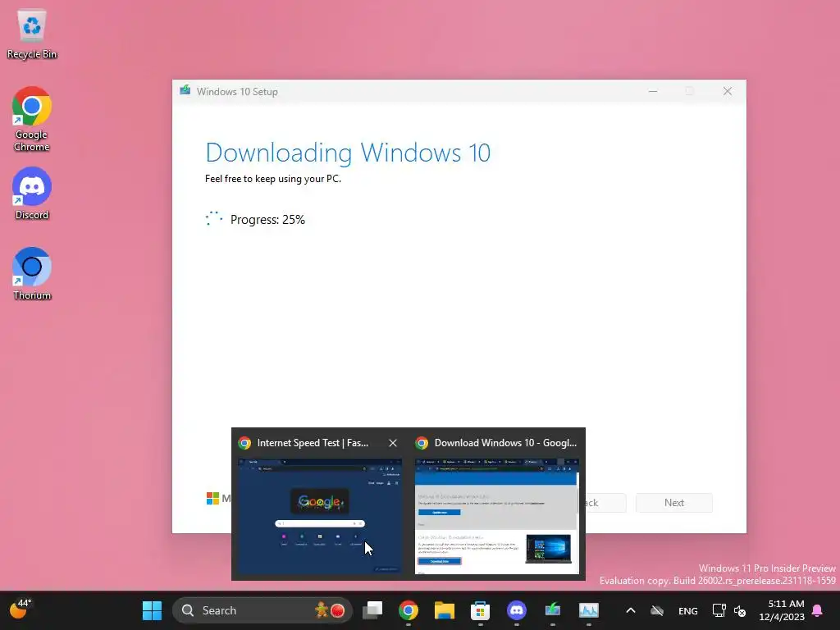Open the clock showing 5:11 AM

[782, 610]
